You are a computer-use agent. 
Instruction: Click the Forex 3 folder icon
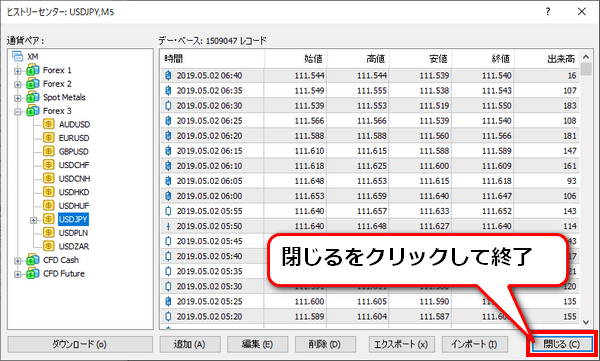tap(33, 111)
